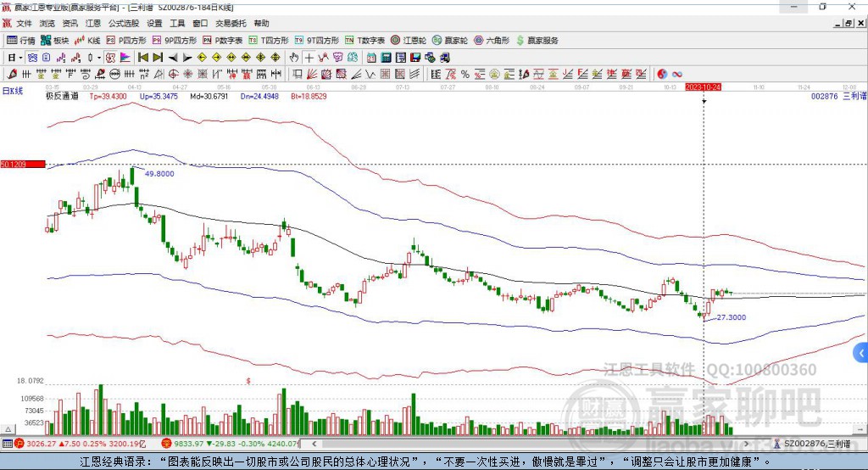This screenshot has width=868, height=470.
Task: Click the volume panel up-triangle expander
Action: click(x=8, y=429)
